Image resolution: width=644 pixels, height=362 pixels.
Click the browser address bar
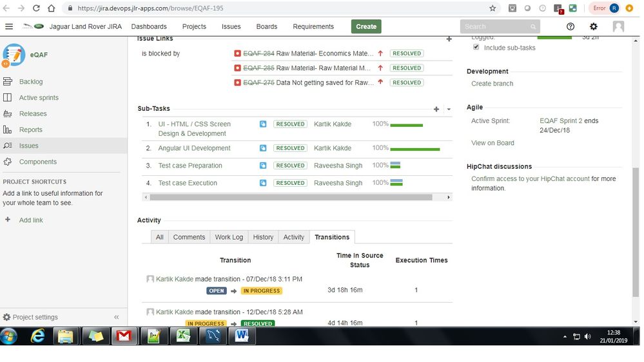point(279,8)
